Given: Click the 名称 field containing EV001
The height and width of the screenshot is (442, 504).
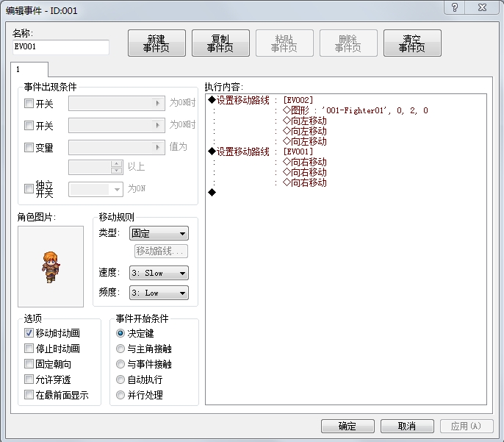Looking at the screenshot, I should click(61, 47).
